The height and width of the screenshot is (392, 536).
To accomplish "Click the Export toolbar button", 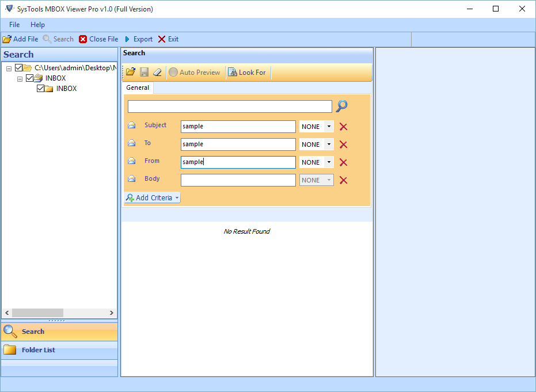I will click(138, 39).
